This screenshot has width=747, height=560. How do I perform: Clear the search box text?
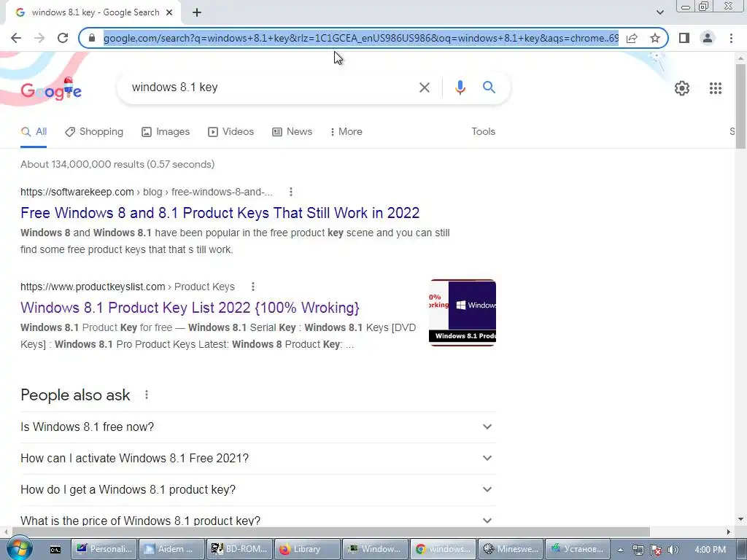click(425, 87)
